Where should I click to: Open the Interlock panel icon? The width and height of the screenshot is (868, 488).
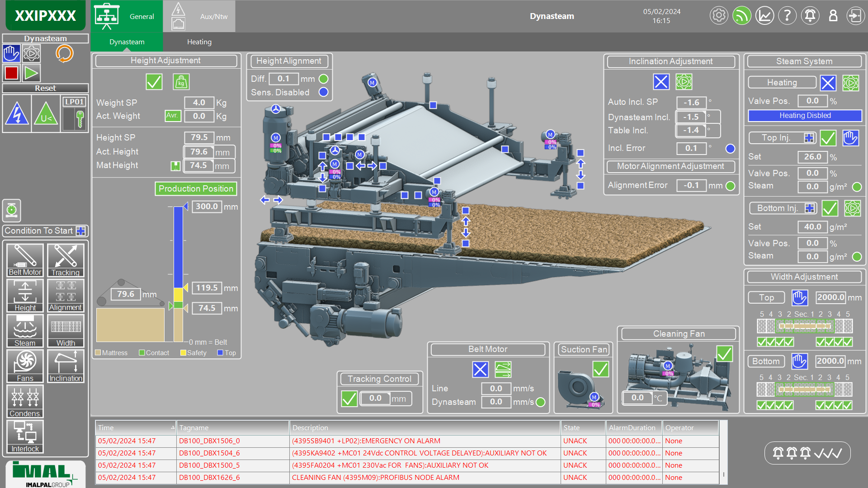point(25,436)
